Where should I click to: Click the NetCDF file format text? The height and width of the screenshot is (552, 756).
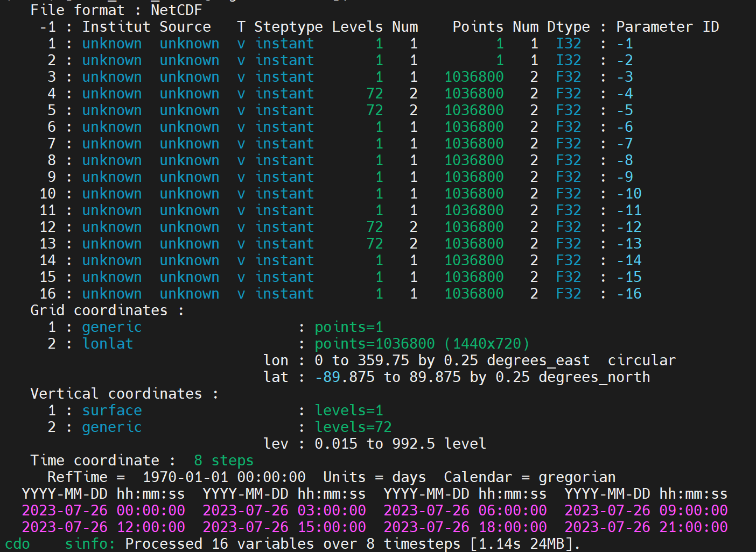coord(176,10)
